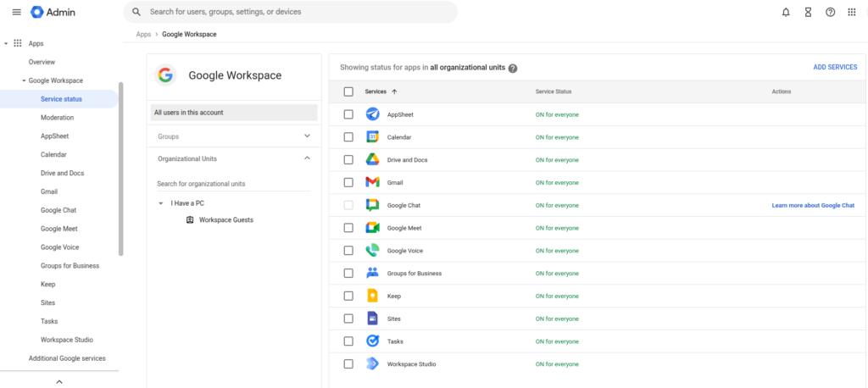This screenshot has width=868, height=388.
Task: Check the Google Voice row checkbox
Action: 348,251
